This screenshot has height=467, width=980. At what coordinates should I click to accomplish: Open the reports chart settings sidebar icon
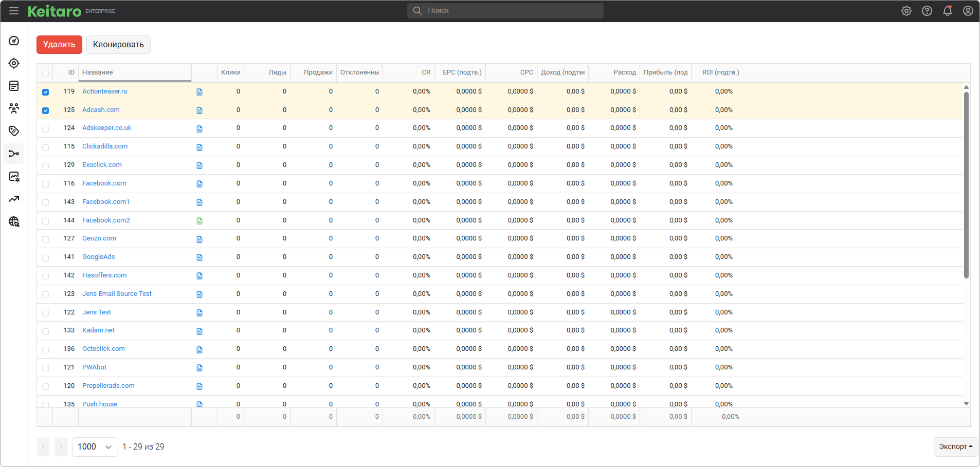pyautogui.click(x=14, y=176)
